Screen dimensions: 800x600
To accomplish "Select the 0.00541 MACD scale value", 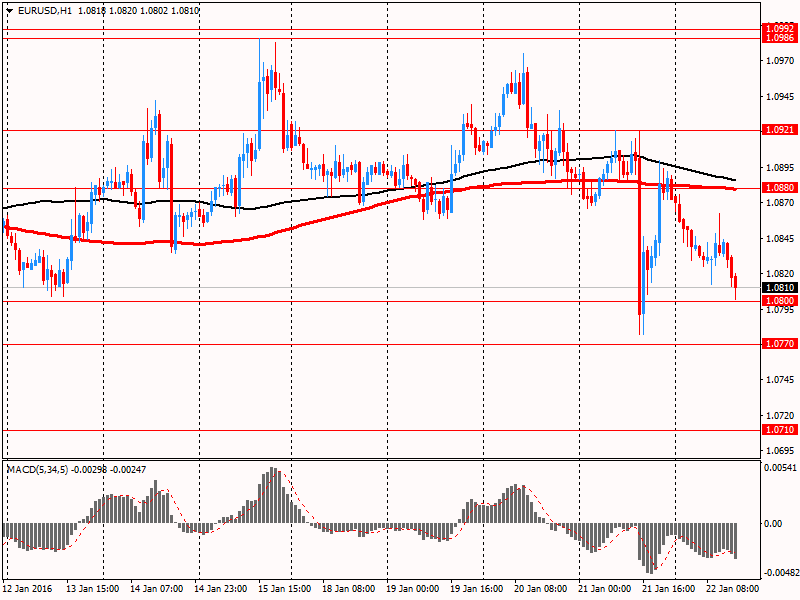I will pyautogui.click(x=781, y=468).
